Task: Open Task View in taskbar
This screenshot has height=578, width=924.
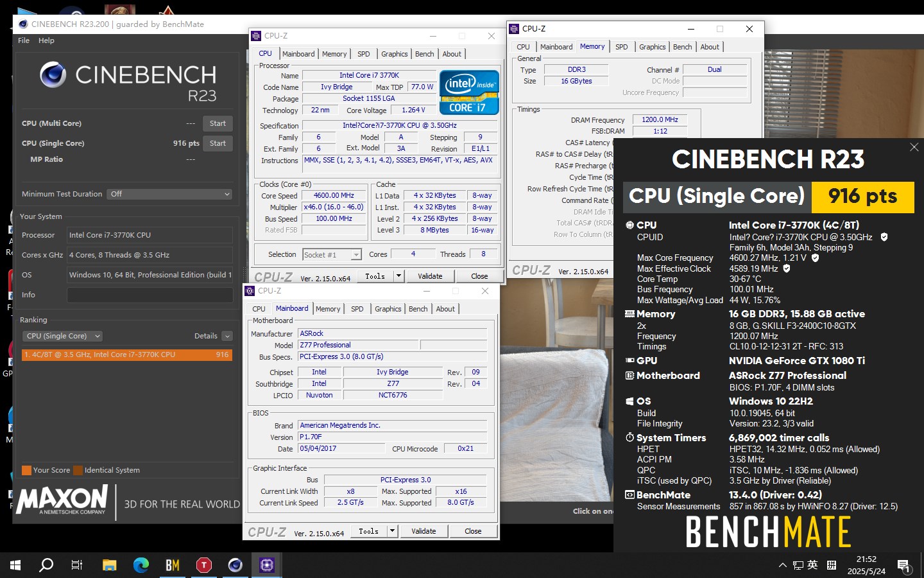Action: click(77, 565)
